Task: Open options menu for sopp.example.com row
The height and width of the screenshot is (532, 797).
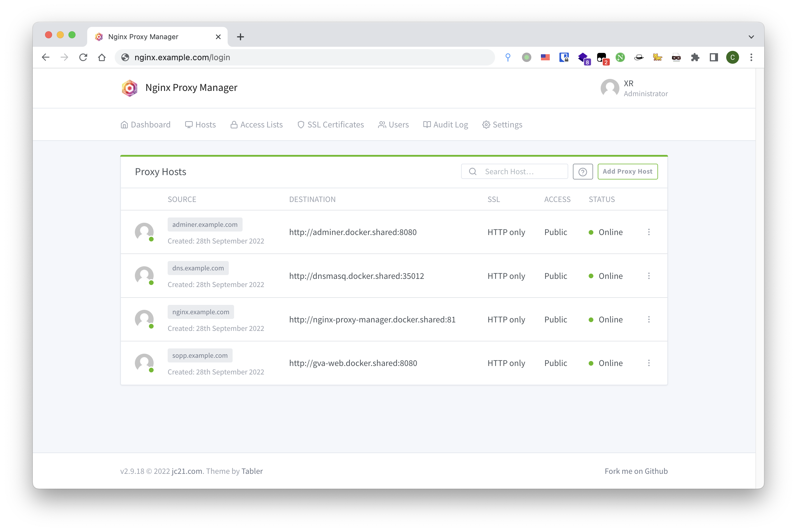Action: tap(649, 363)
